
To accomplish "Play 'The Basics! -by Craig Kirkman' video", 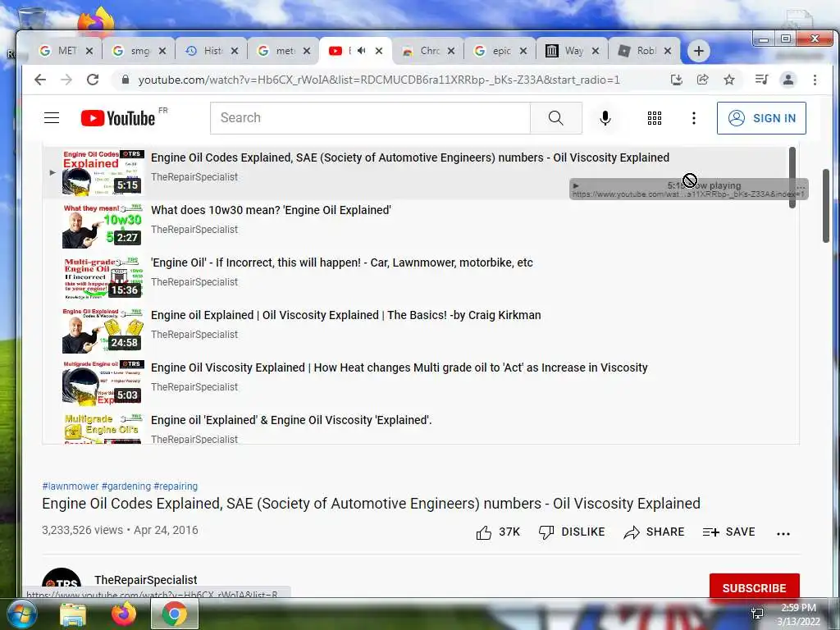I will 345,315.
